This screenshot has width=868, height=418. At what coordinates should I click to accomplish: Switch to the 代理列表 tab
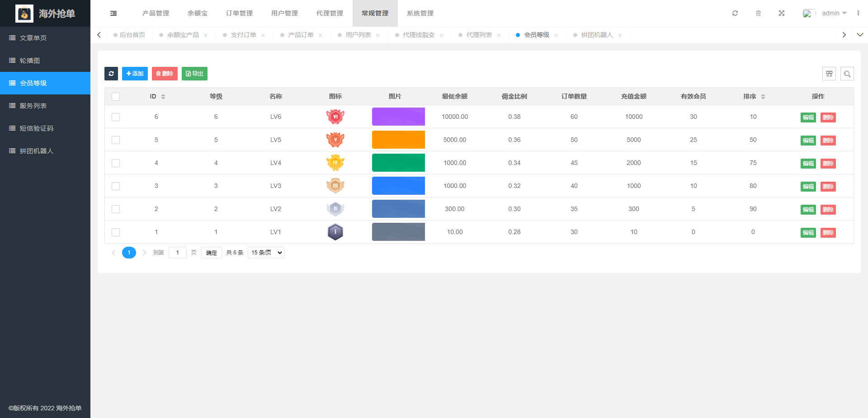pyautogui.click(x=479, y=35)
